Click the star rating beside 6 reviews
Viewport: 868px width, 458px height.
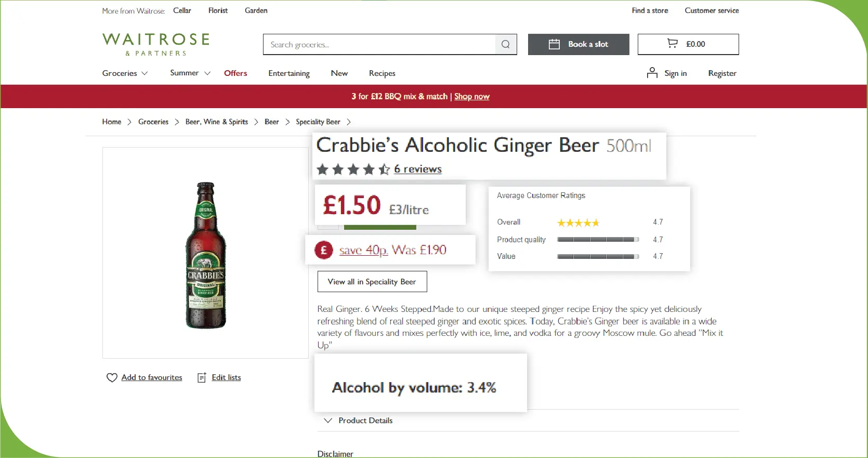point(353,169)
